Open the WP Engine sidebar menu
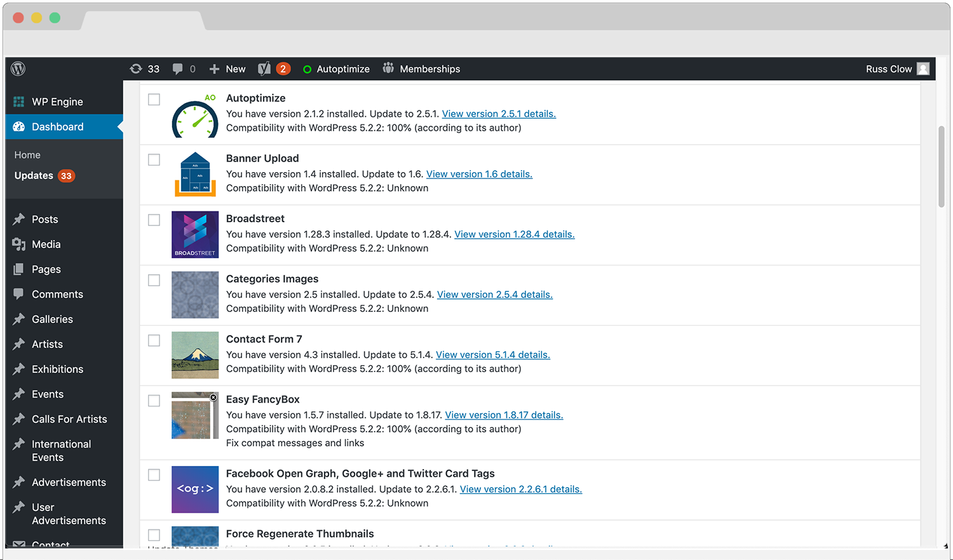The width and height of the screenshot is (953, 560). pyautogui.click(x=64, y=102)
